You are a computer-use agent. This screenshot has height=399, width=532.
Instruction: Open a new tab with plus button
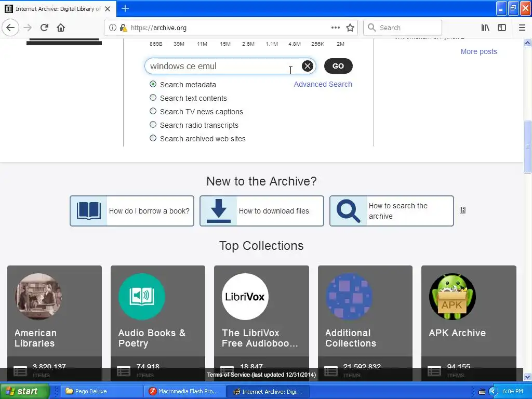click(125, 8)
